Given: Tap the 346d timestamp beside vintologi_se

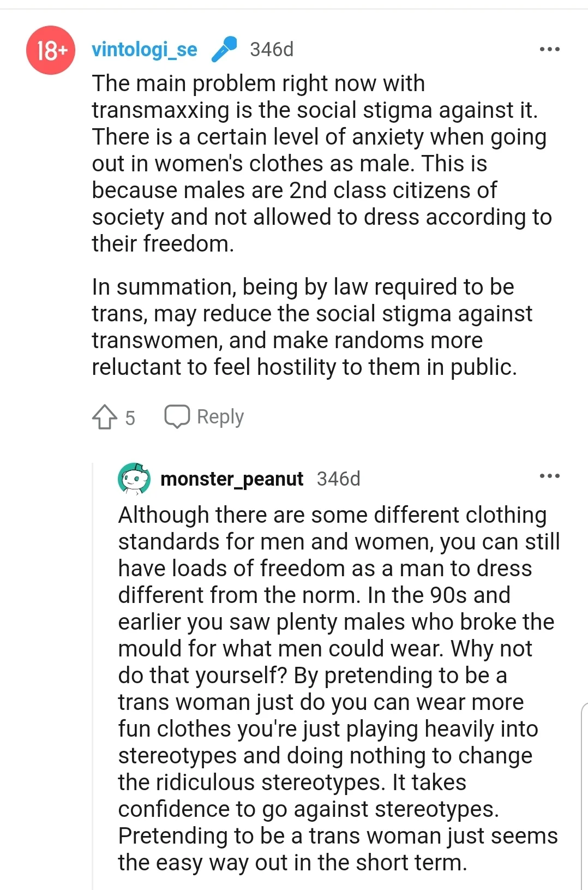Looking at the screenshot, I should pos(272,50).
